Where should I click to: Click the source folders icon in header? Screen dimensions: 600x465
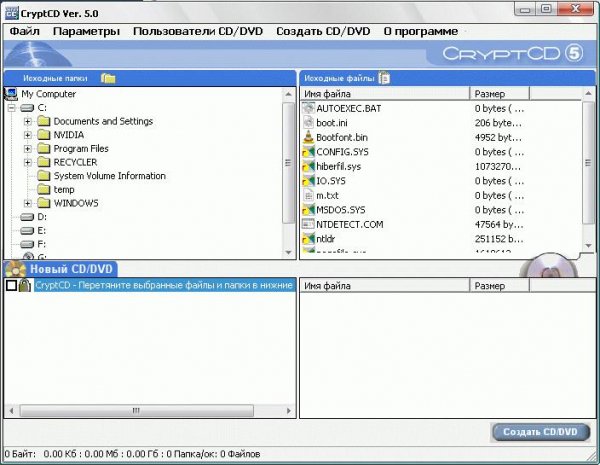tap(108, 78)
